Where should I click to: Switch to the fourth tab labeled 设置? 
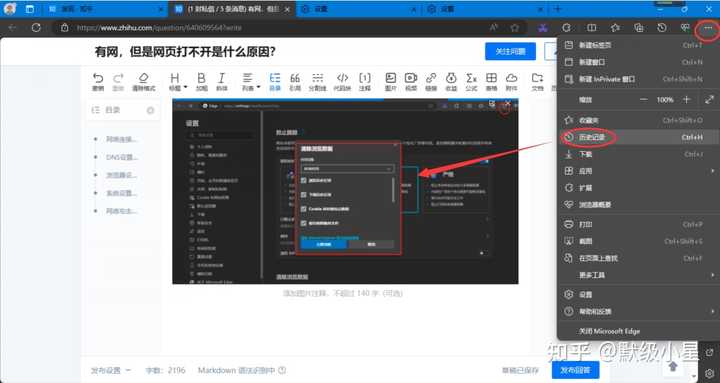point(484,9)
